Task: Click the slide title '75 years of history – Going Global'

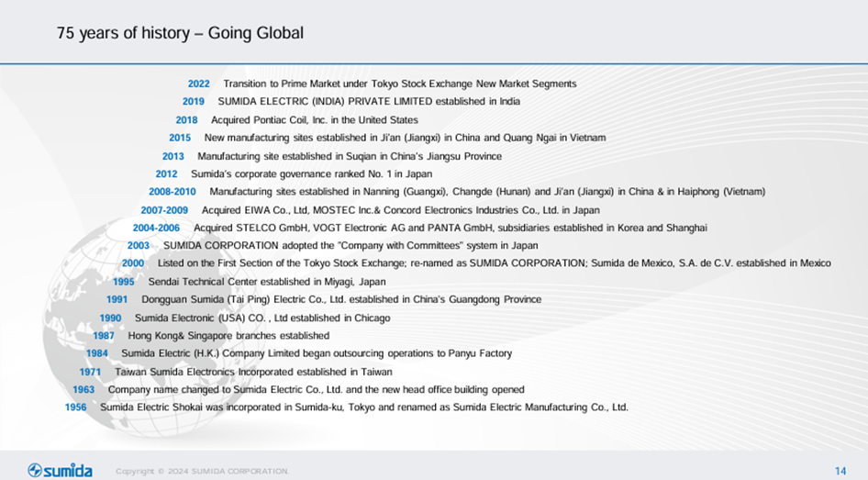Action: pyautogui.click(x=180, y=33)
